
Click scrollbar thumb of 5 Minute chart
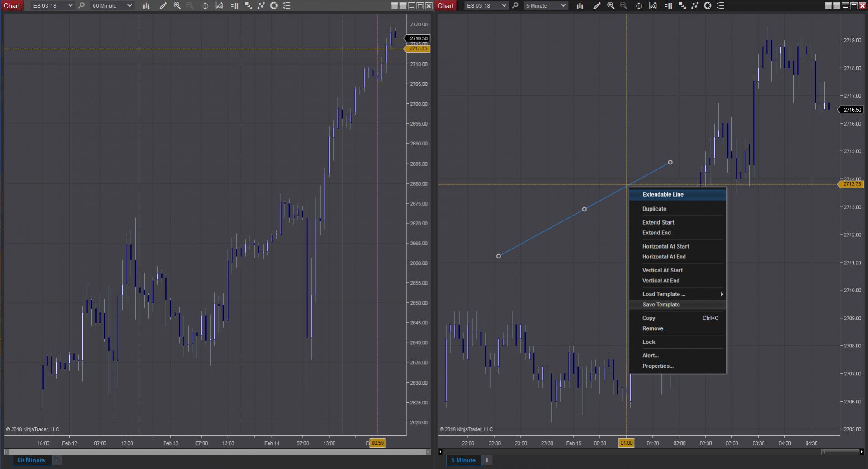[840, 452]
